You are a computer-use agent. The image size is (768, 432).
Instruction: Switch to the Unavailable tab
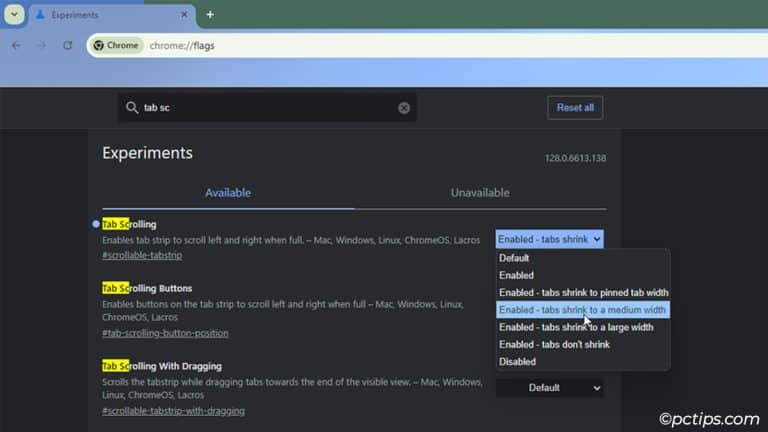(480, 193)
